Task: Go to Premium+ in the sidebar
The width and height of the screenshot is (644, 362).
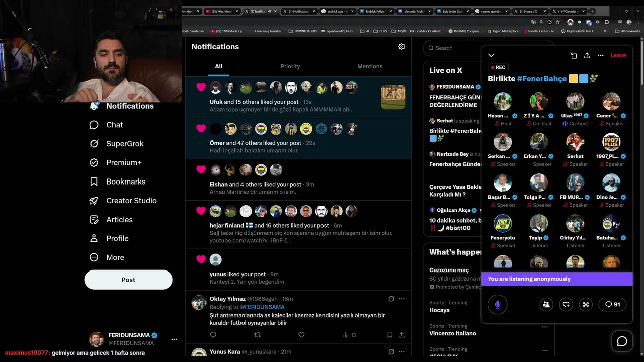Action: (x=115, y=163)
